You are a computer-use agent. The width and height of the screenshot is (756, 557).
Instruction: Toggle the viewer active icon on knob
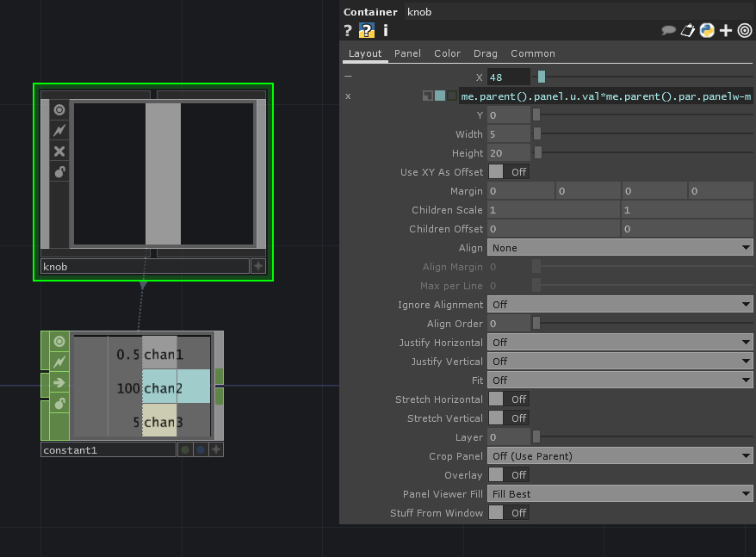pos(59,110)
